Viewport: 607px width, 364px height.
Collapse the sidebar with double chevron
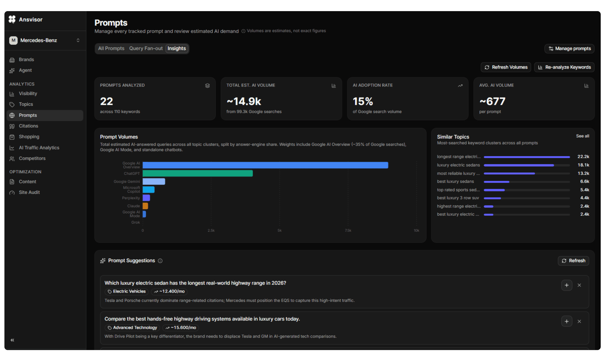point(12,340)
